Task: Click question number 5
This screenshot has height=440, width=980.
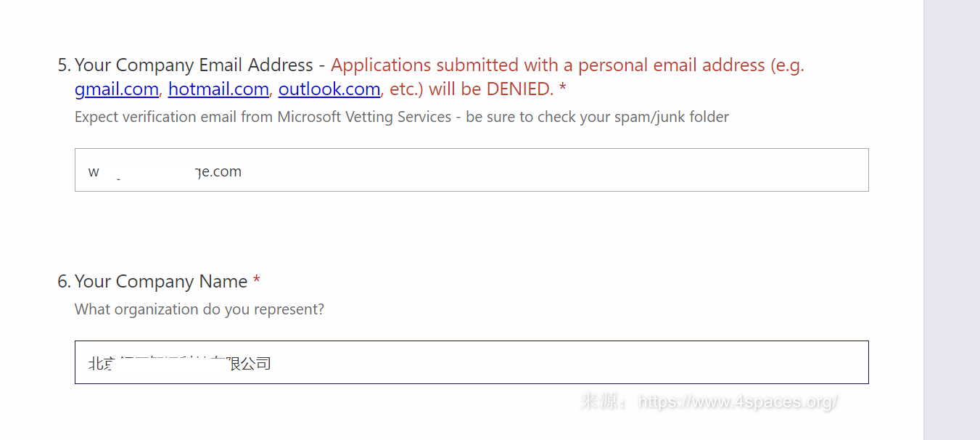Action: [x=64, y=65]
